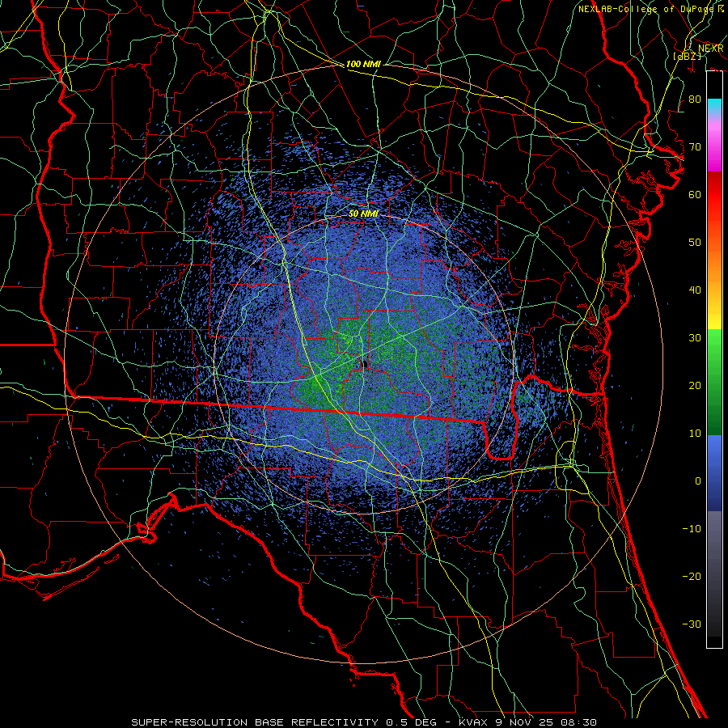The width and height of the screenshot is (728, 728).
Task: Click the 10 dBZ scale value
Action: coord(695,434)
